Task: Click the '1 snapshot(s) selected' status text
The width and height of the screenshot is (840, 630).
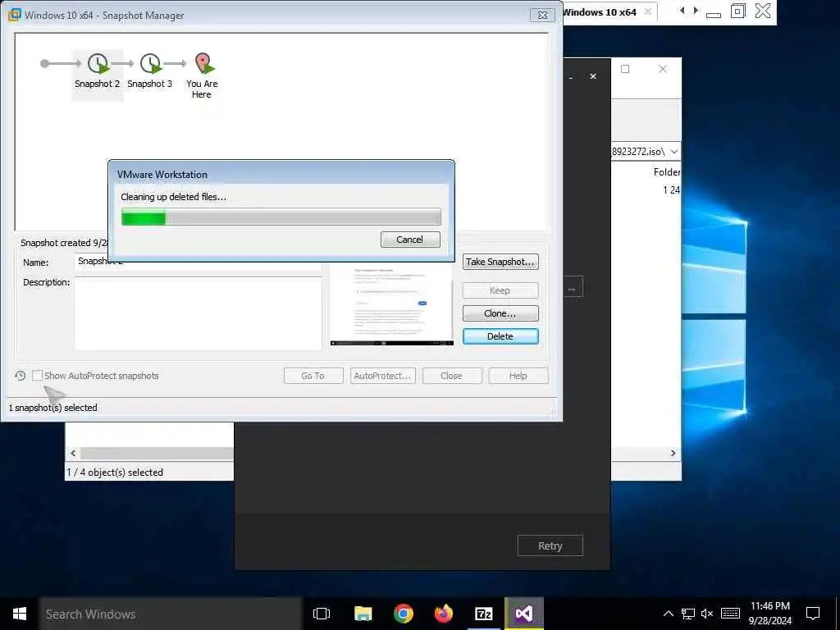Action: [53, 408]
